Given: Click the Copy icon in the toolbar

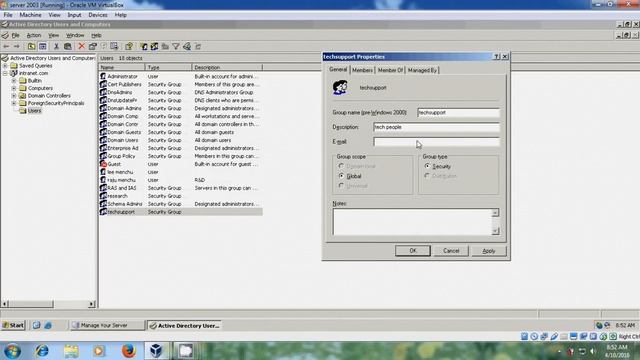Looking at the screenshot, I should click(68, 47).
